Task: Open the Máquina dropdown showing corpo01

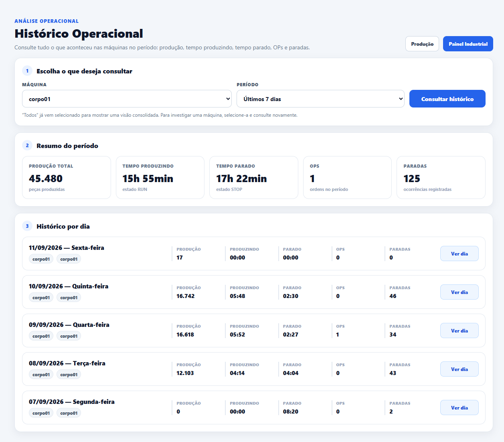Action: 127,99
